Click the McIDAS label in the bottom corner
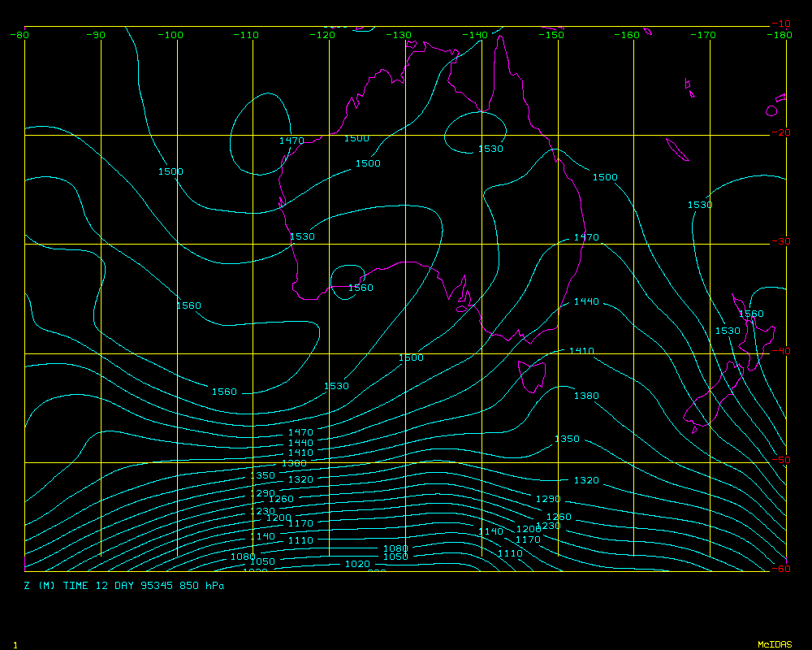The width and height of the screenshot is (812, 650). [775, 644]
